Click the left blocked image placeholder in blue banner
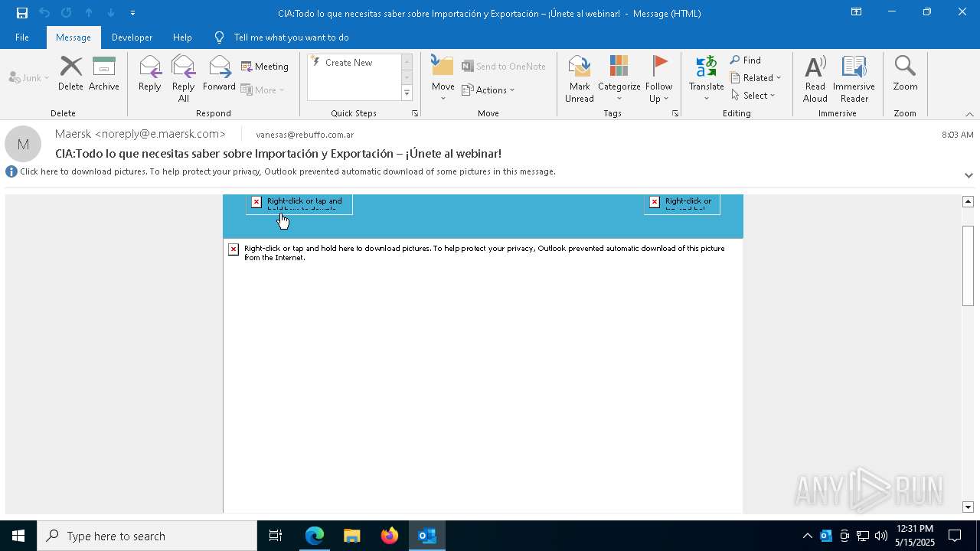Screen dimensions: 980x551 click(299, 204)
